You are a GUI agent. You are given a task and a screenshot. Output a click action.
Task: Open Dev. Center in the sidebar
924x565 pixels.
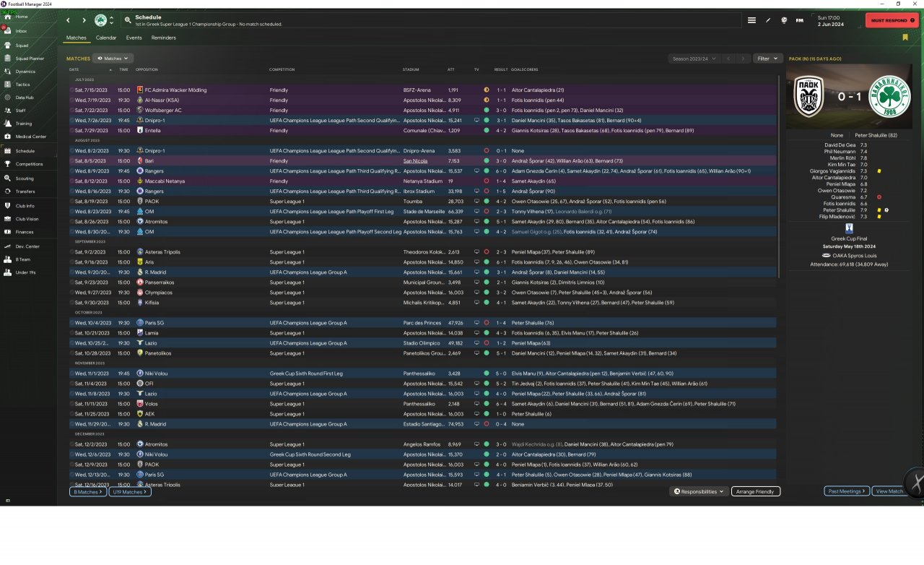click(x=29, y=246)
